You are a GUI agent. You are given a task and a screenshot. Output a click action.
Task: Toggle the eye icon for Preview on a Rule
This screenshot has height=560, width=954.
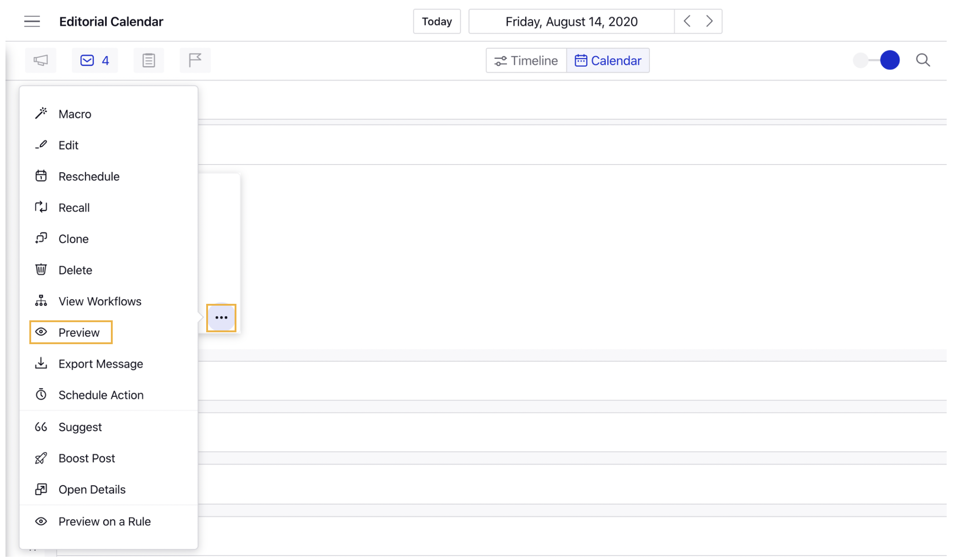coord(41,521)
